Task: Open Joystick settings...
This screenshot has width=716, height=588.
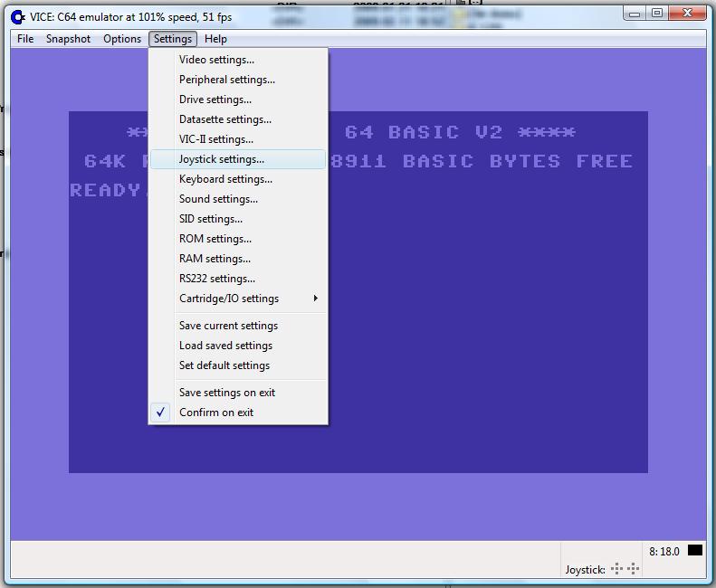Action: tap(238, 159)
